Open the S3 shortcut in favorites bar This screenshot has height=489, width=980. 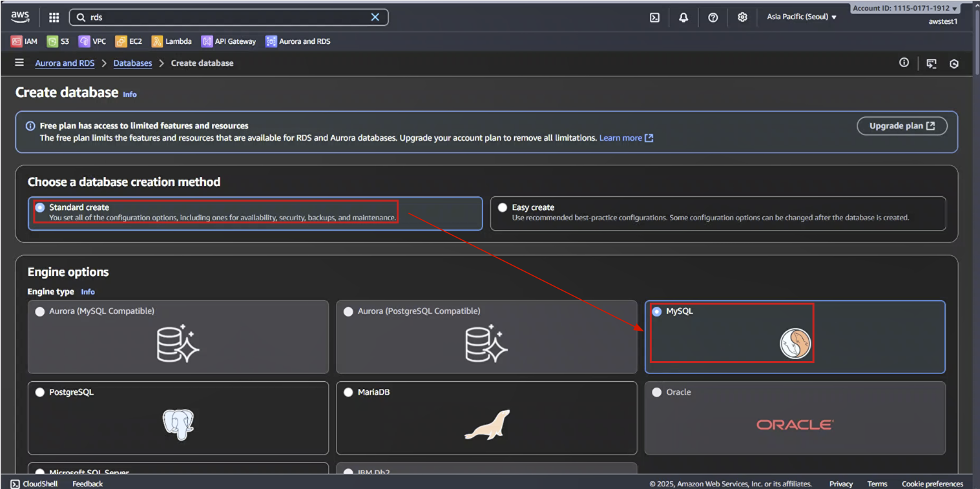point(58,41)
